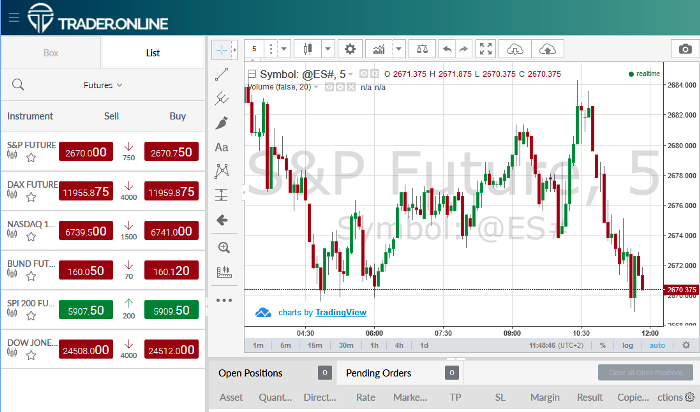Toggle fullscreen chart mode
This screenshot has height=412, width=700.
[x=486, y=49]
